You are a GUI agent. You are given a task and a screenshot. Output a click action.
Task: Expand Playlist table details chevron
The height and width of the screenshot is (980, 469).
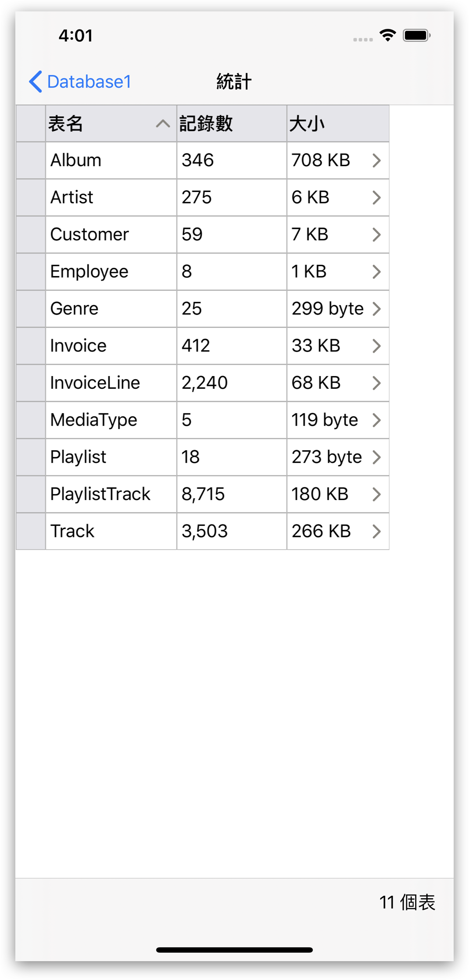377,457
